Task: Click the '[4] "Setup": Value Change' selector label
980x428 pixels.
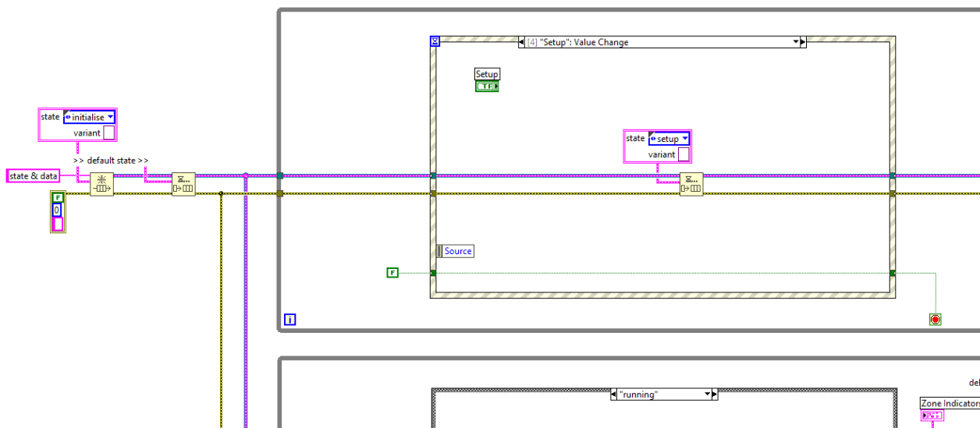Action: (x=578, y=42)
